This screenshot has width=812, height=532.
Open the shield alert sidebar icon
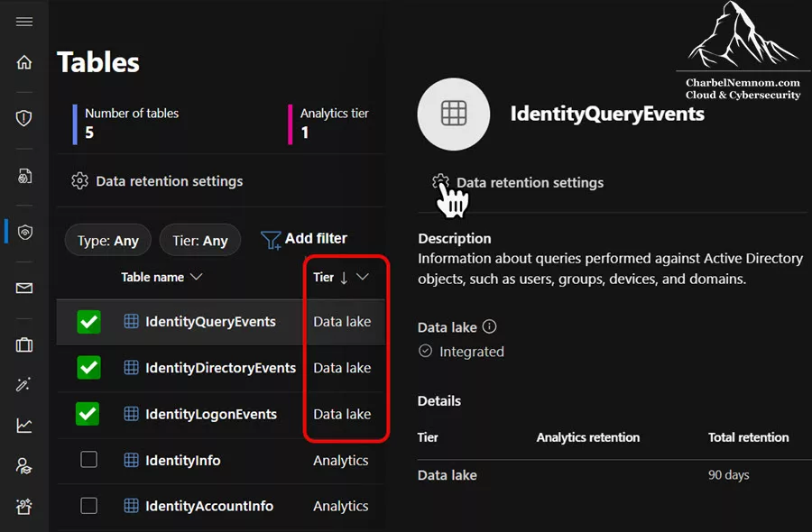[x=24, y=118]
